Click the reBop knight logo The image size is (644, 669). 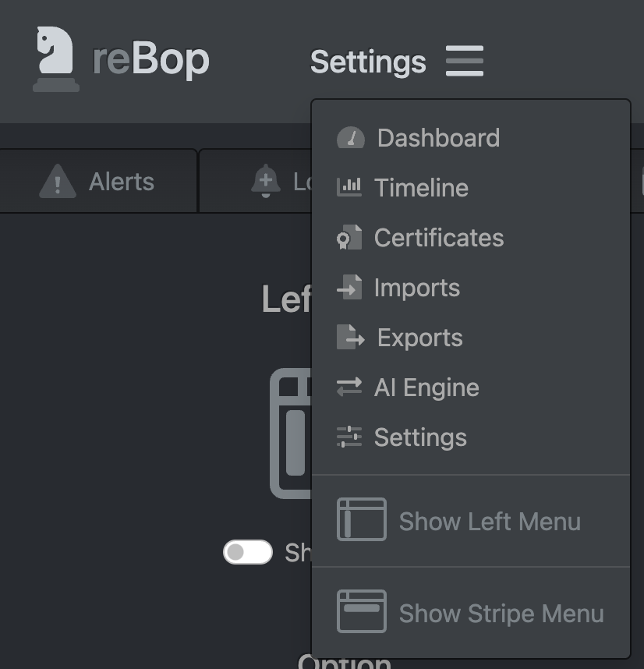point(55,58)
